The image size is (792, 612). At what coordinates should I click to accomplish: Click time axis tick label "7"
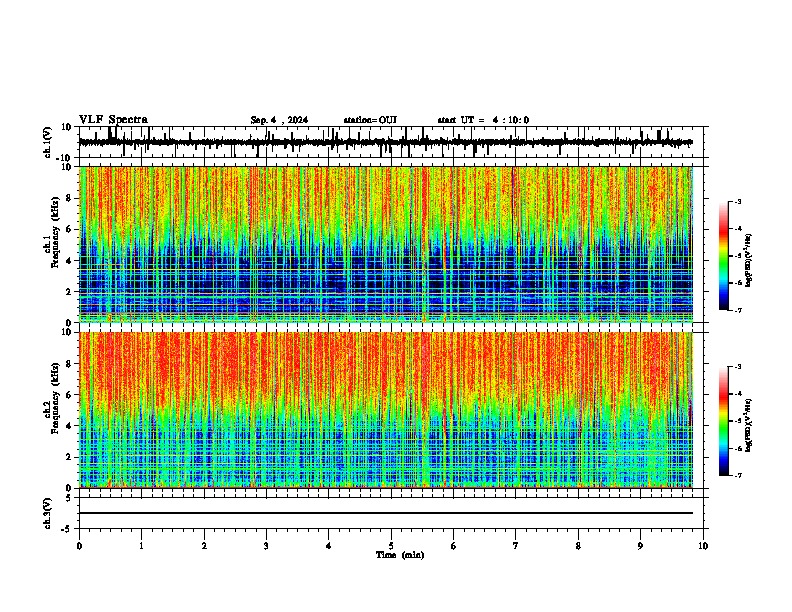(516, 546)
